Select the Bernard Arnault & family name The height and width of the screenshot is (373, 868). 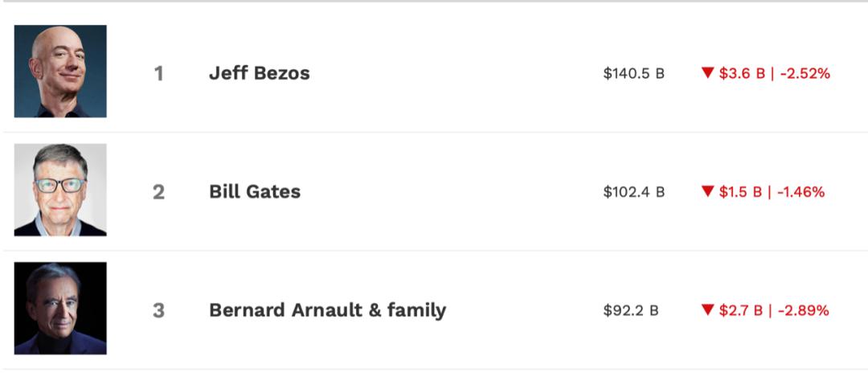click(x=327, y=309)
